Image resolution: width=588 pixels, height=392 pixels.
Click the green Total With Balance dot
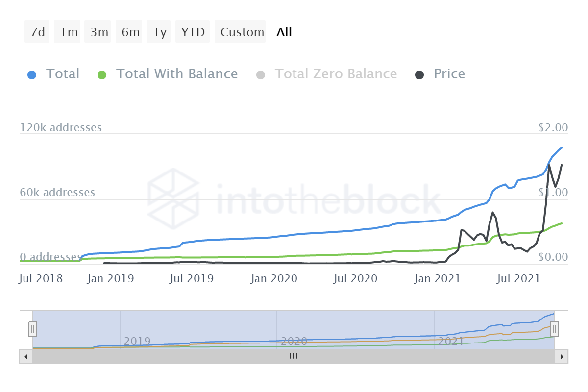coord(102,75)
